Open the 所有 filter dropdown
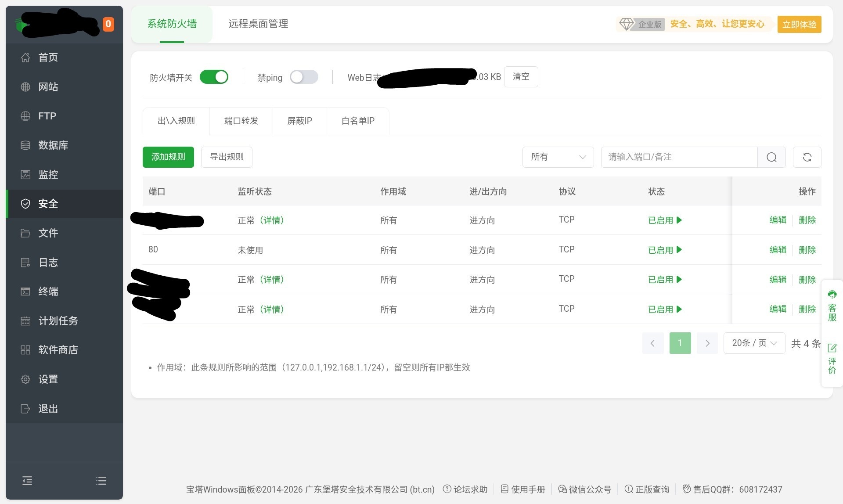This screenshot has width=843, height=504. [558, 157]
